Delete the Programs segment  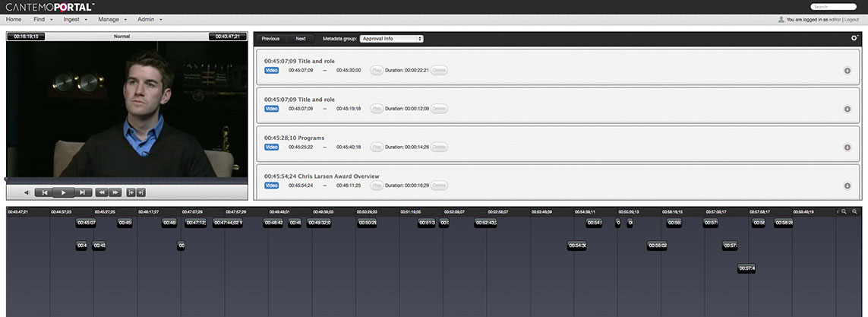(439, 147)
